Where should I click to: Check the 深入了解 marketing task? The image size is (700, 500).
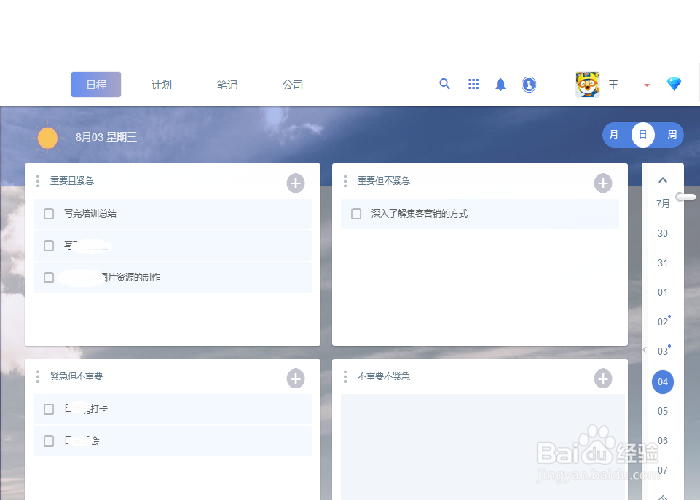click(356, 213)
